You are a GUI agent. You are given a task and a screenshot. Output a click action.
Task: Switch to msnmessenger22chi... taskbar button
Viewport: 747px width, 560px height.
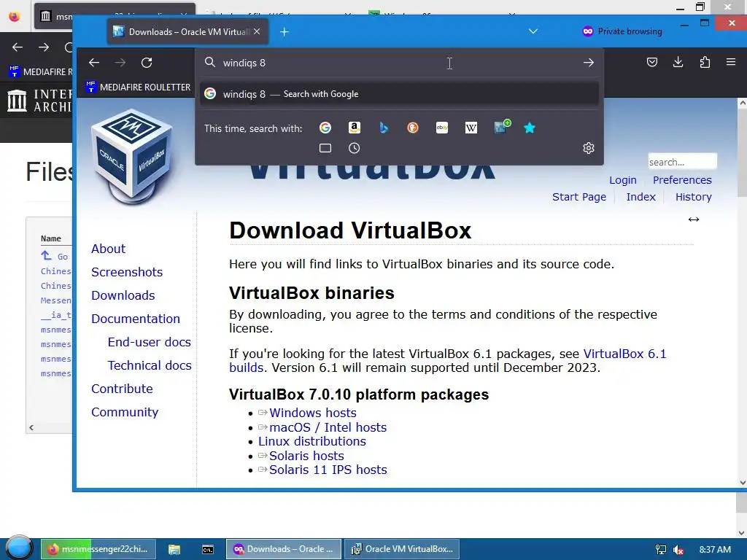click(x=98, y=549)
